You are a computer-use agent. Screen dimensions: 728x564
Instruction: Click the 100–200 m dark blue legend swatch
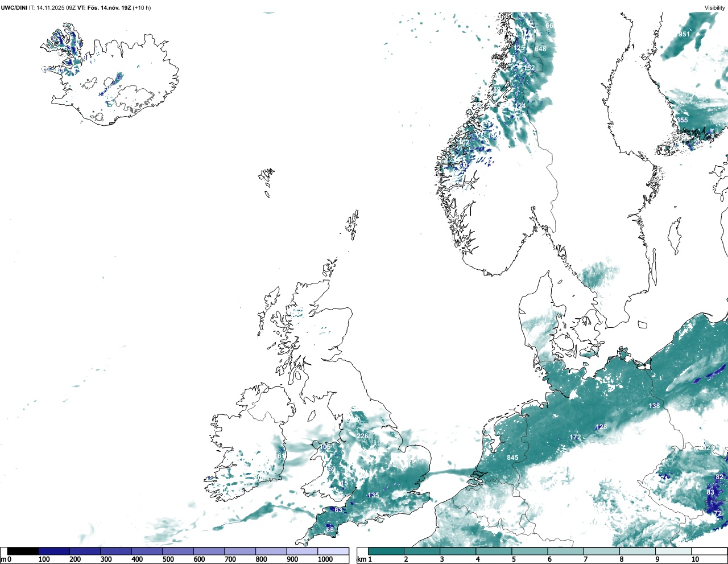(x=54, y=551)
